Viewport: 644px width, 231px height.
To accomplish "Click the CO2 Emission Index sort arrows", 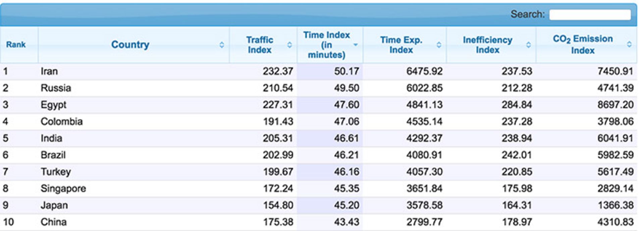I will click(x=629, y=45).
